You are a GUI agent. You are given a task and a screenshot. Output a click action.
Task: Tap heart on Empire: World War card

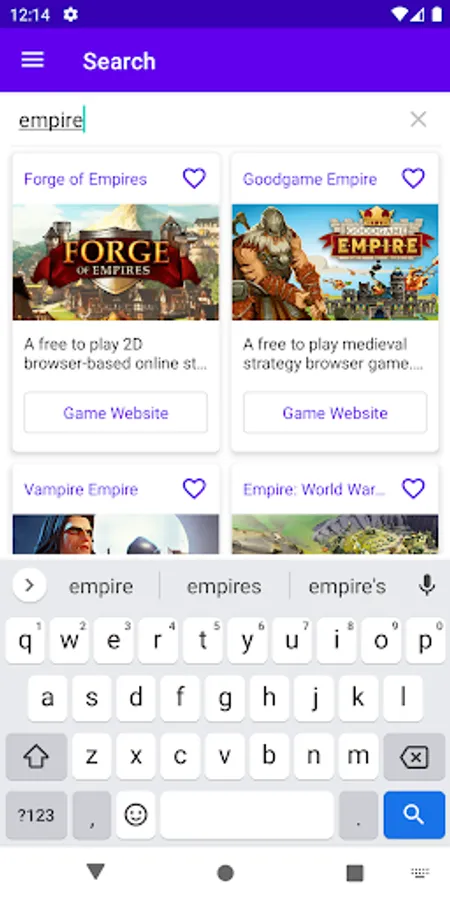(x=413, y=489)
